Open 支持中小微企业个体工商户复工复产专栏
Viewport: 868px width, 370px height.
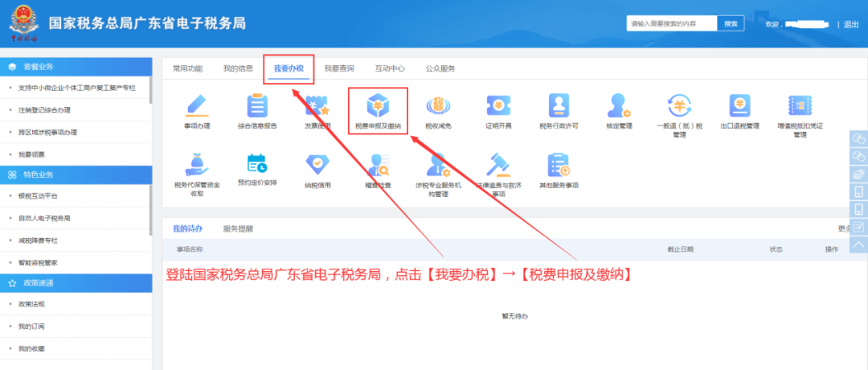tap(76, 88)
